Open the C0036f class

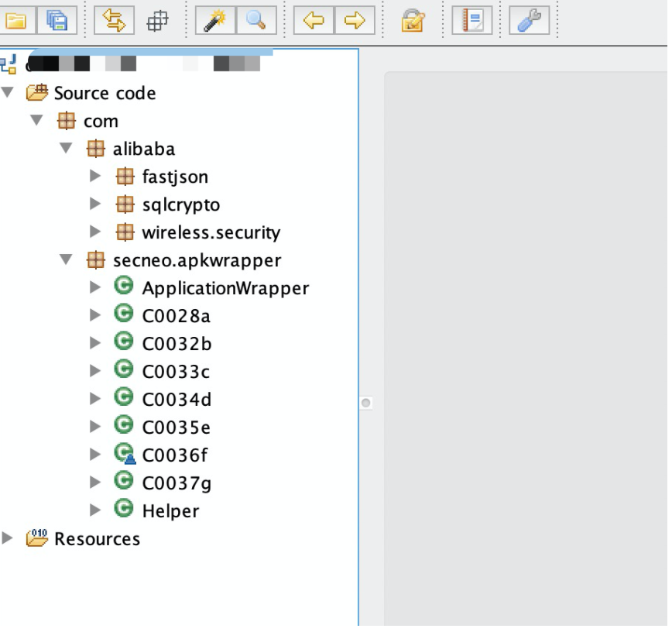click(175, 455)
